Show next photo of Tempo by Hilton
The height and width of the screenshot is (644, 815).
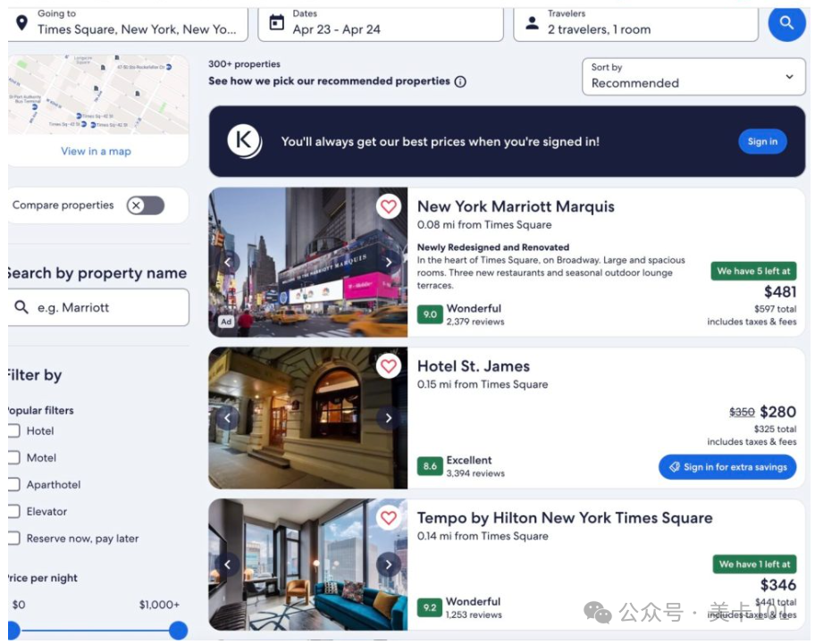(x=388, y=565)
